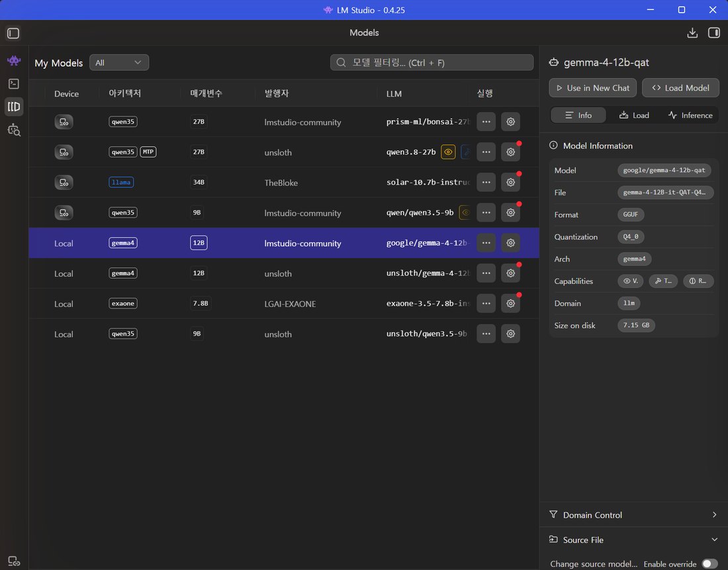Open more options for google/gemma-4-12b row
Image resolution: width=728 pixels, height=570 pixels.
pyautogui.click(x=486, y=242)
